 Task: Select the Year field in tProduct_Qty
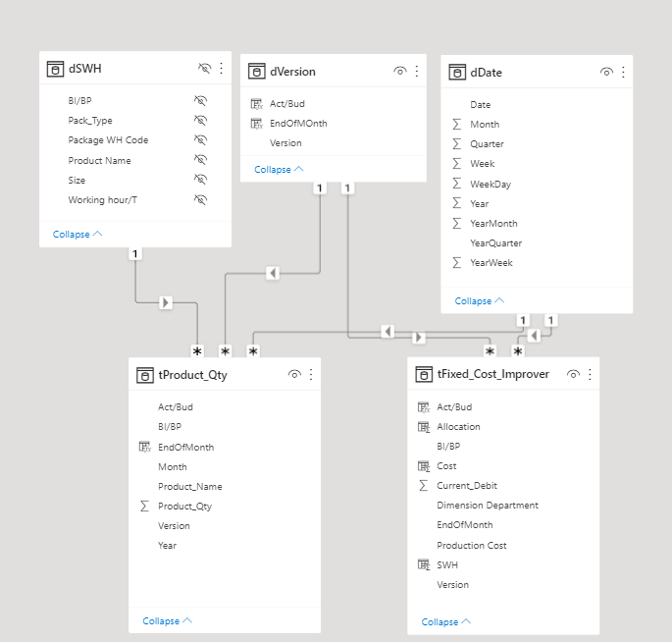click(x=167, y=546)
